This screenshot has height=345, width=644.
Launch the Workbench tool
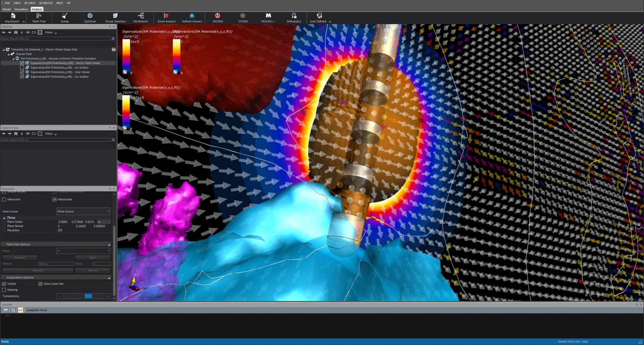point(141,18)
